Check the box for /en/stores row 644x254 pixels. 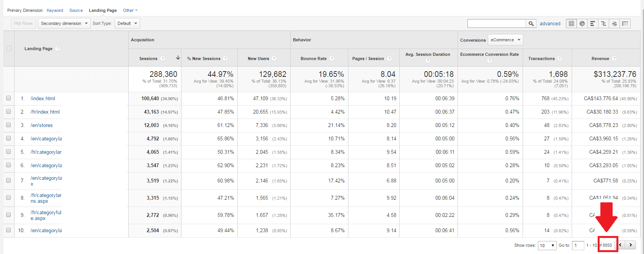[8, 125]
